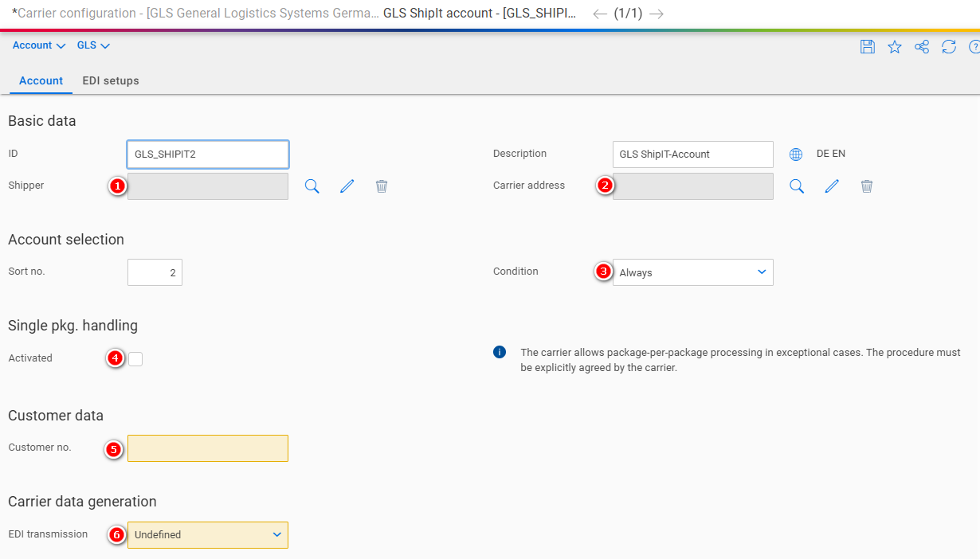This screenshot has width=980, height=559.
Task: Search Carrier address with magnifier icon
Action: click(797, 186)
